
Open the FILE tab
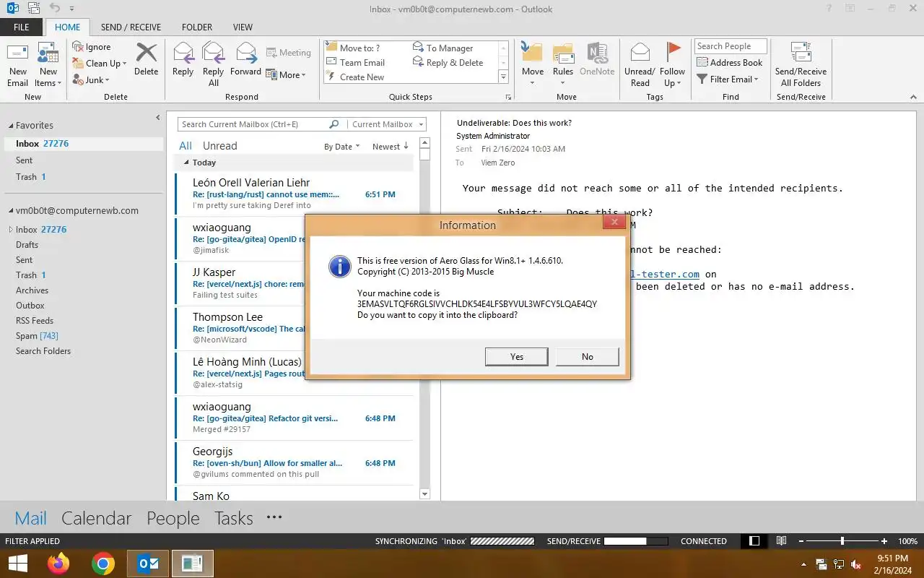[22, 27]
